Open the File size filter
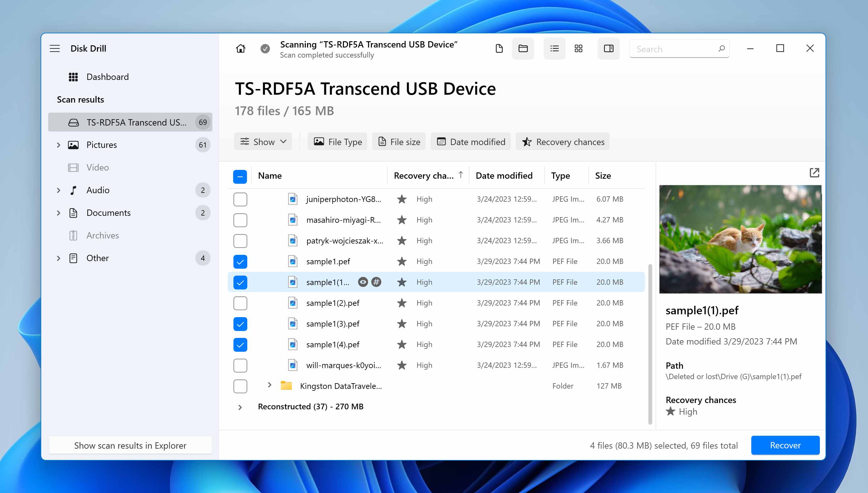The image size is (868, 493). coord(399,142)
